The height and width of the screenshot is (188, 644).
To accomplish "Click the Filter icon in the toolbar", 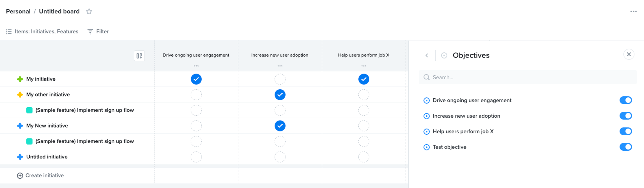I will pyautogui.click(x=90, y=31).
